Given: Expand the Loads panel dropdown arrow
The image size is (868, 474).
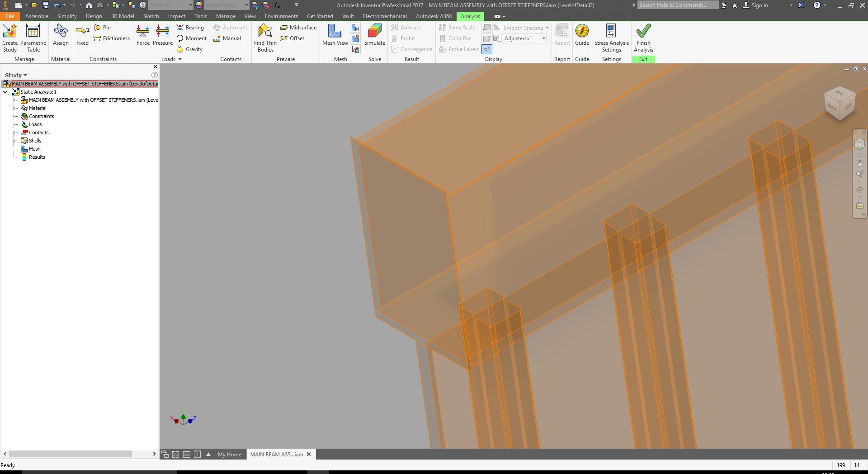Looking at the screenshot, I should (x=179, y=59).
